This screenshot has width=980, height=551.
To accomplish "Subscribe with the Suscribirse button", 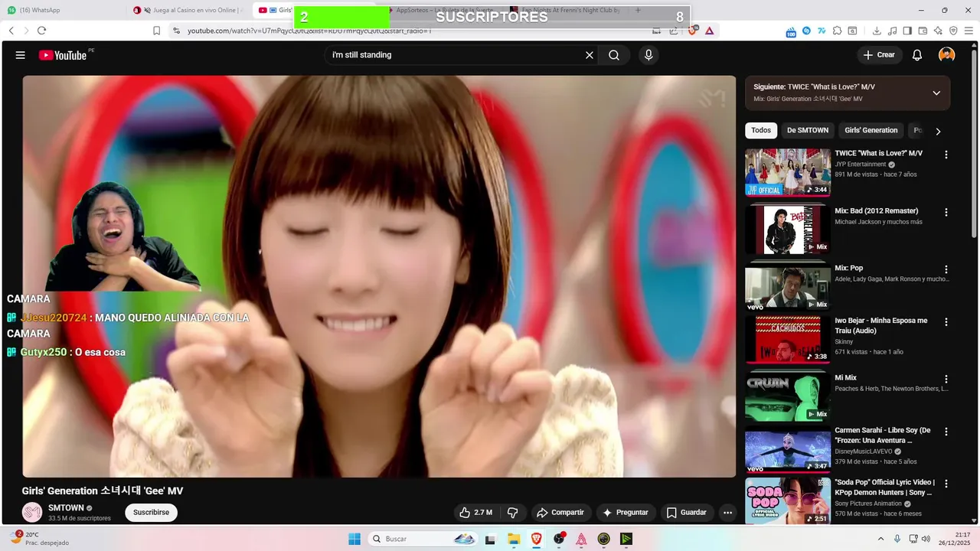I will point(151,513).
